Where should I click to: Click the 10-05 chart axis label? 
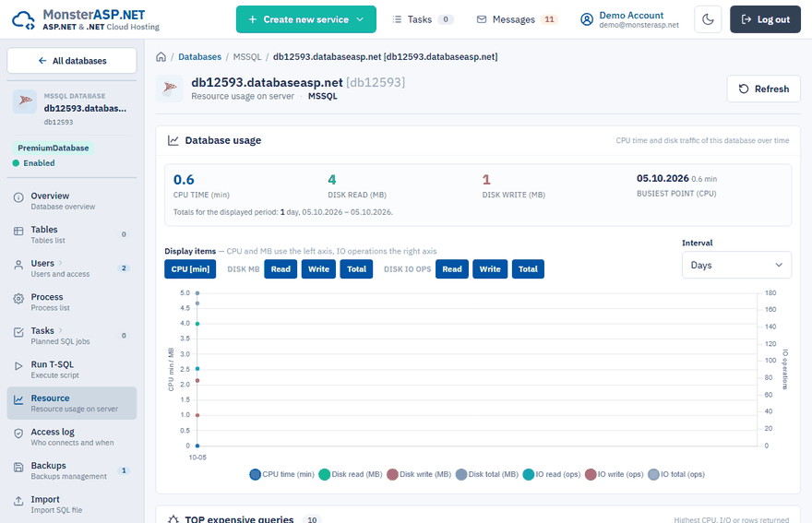pos(197,458)
